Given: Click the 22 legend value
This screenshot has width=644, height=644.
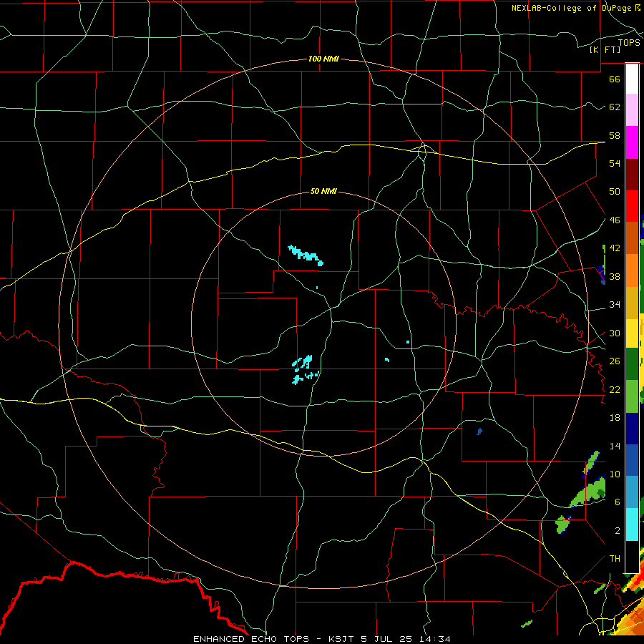Looking at the screenshot, I should coord(615,389).
